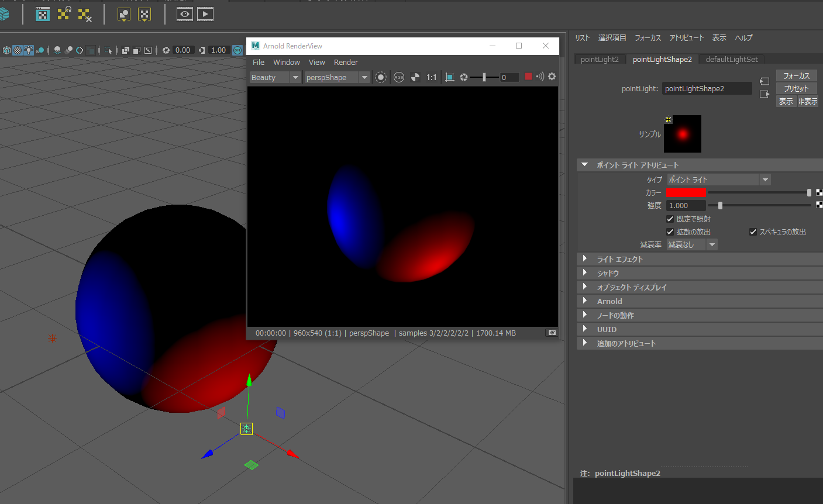Switch to the defaultLightSet tab
823x504 pixels.
tap(731, 59)
